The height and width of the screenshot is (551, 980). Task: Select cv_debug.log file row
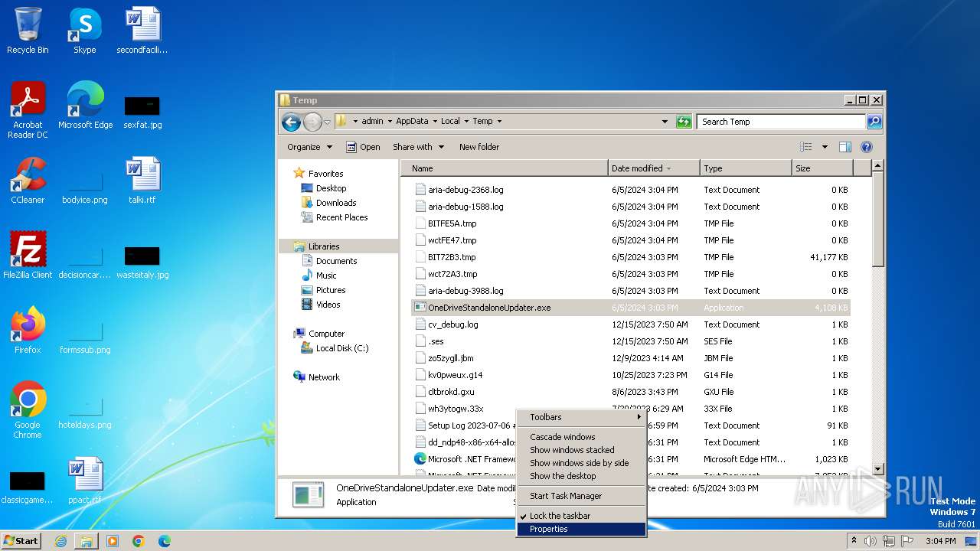(x=631, y=324)
